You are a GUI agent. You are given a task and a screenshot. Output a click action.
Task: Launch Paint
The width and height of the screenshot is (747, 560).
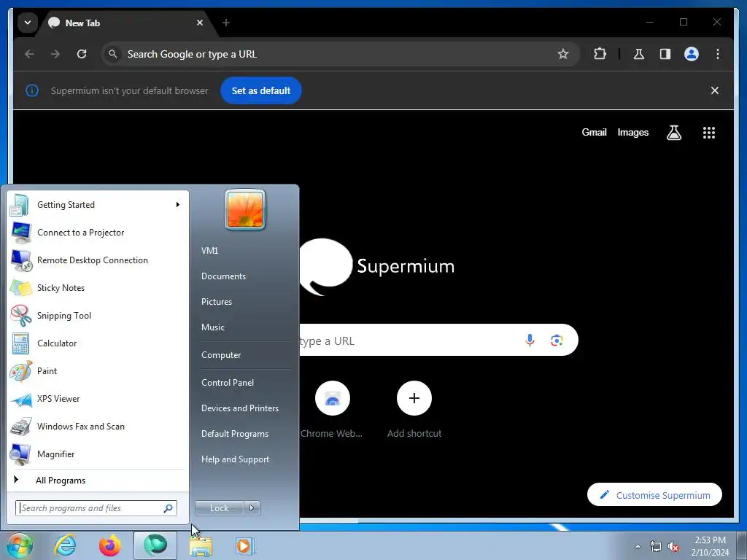click(95, 370)
